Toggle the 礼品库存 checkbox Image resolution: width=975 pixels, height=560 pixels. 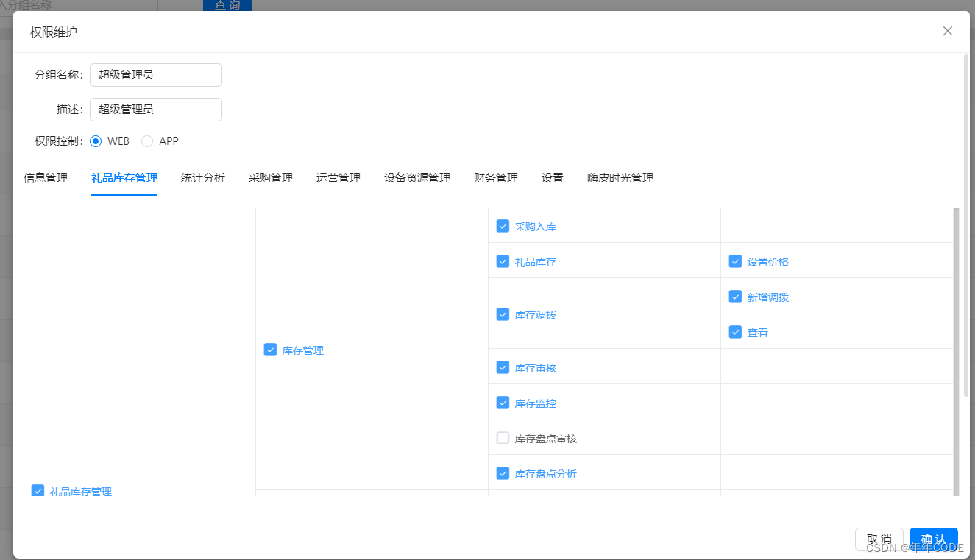(503, 260)
